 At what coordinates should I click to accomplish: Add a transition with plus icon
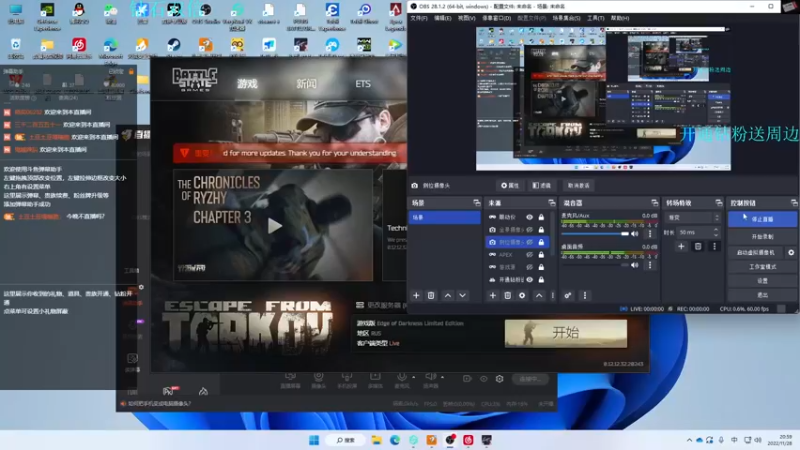681,246
